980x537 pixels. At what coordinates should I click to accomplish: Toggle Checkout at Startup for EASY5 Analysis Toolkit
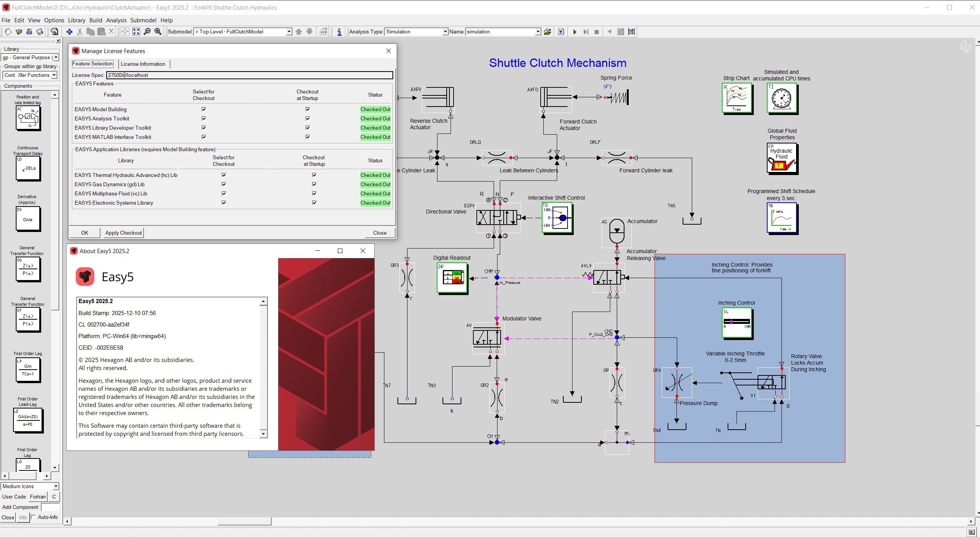pos(307,118)
